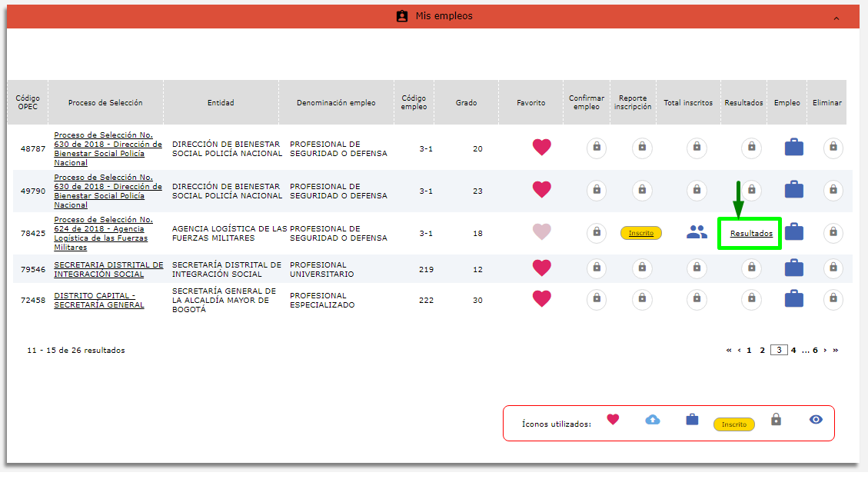This screenshot has width=868, height=489.
Task: Click Confirmar empleo lock for OPEC 79546
Action: pos(597,268)
